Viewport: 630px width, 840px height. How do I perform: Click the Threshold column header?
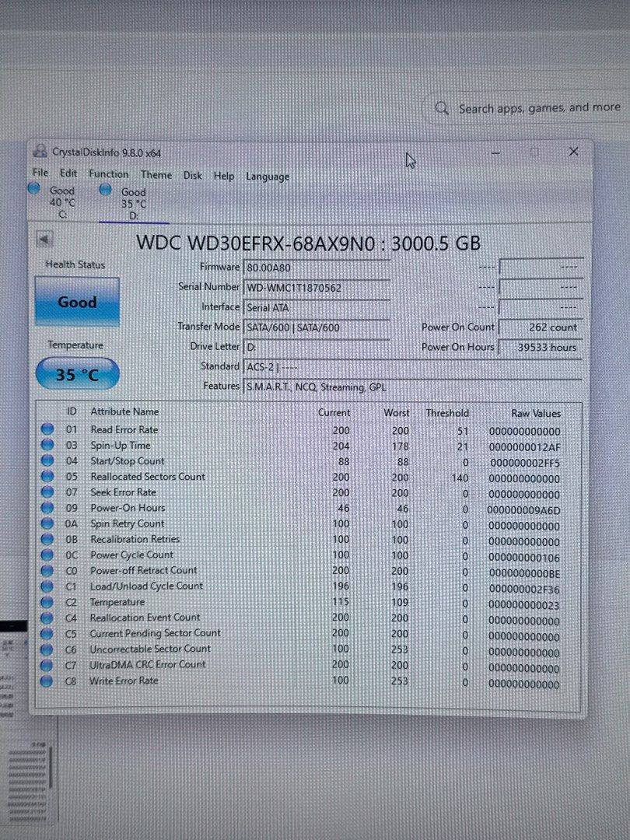click(447, 413)
